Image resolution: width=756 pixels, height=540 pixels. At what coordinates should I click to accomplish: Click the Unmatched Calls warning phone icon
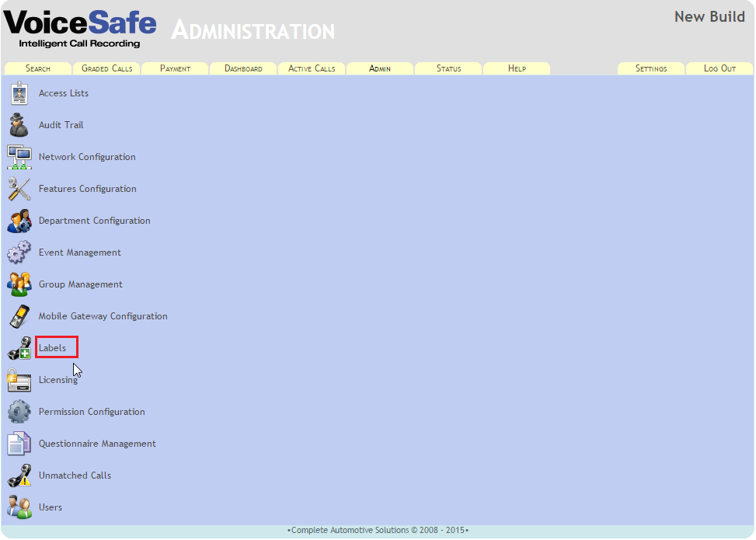pyautogui.click(x=19, y=475)
